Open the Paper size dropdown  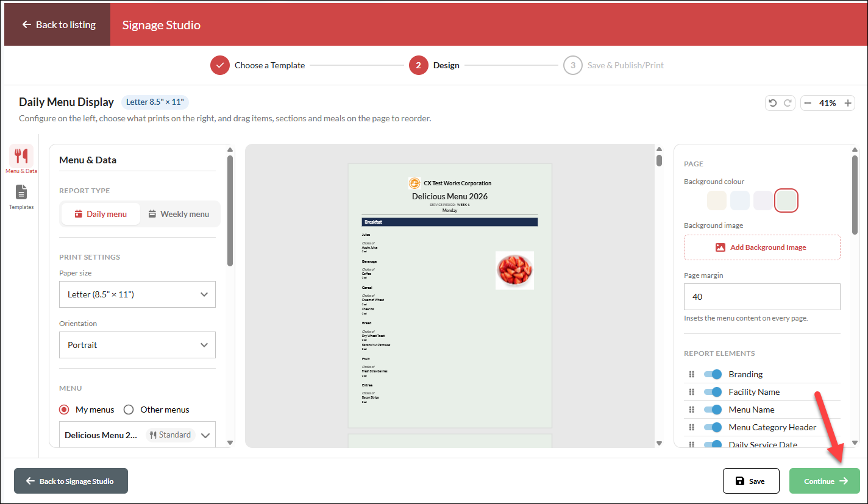tap(137, 294)
